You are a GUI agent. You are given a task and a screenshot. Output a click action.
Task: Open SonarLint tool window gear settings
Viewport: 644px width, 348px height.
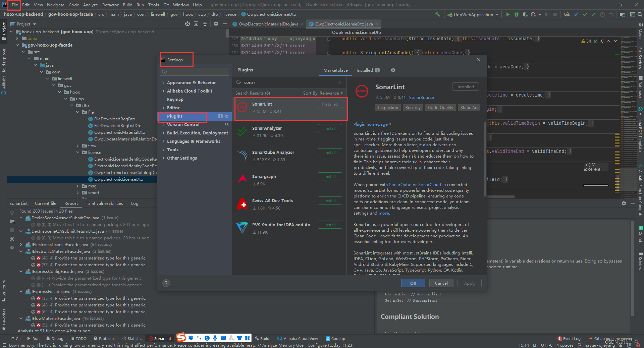624,203
